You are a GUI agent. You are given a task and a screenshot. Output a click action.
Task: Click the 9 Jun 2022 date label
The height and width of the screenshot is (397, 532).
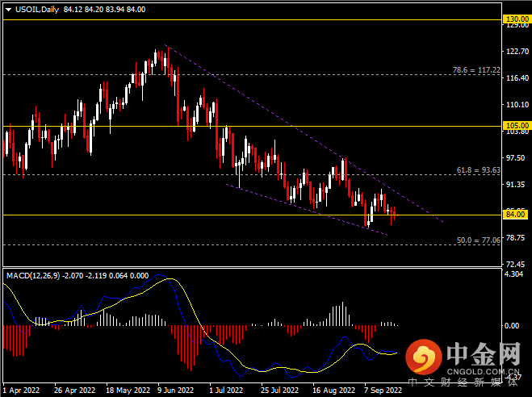coord(176,391)
